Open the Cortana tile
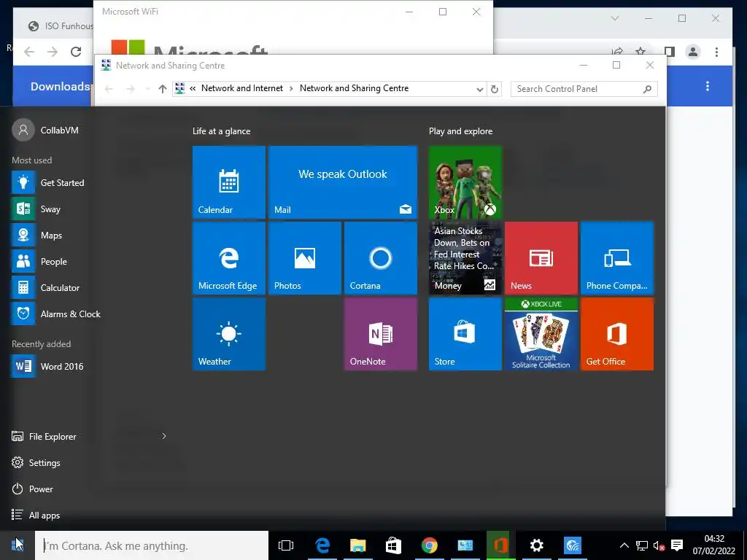The image size is (747, 560). point(381,258)
